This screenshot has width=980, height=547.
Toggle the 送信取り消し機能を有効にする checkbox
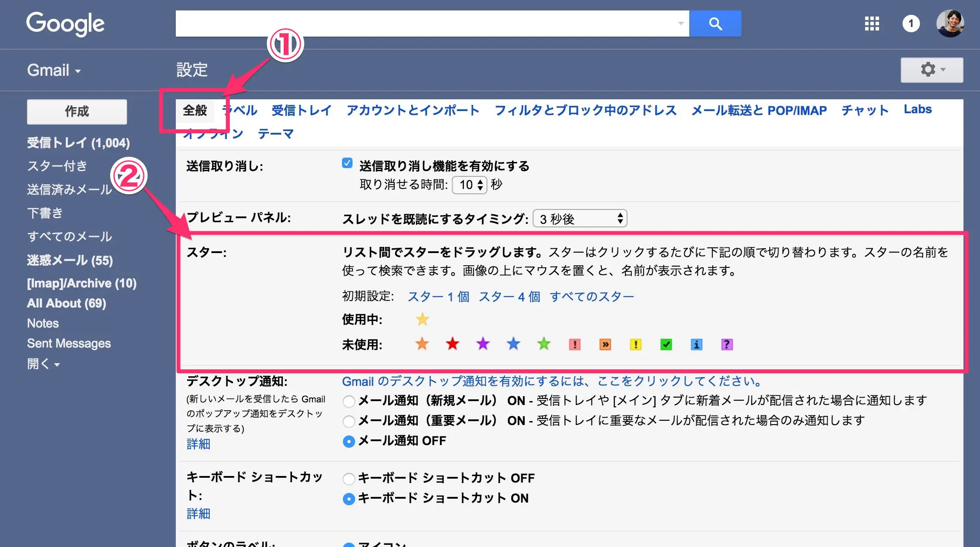347,163
